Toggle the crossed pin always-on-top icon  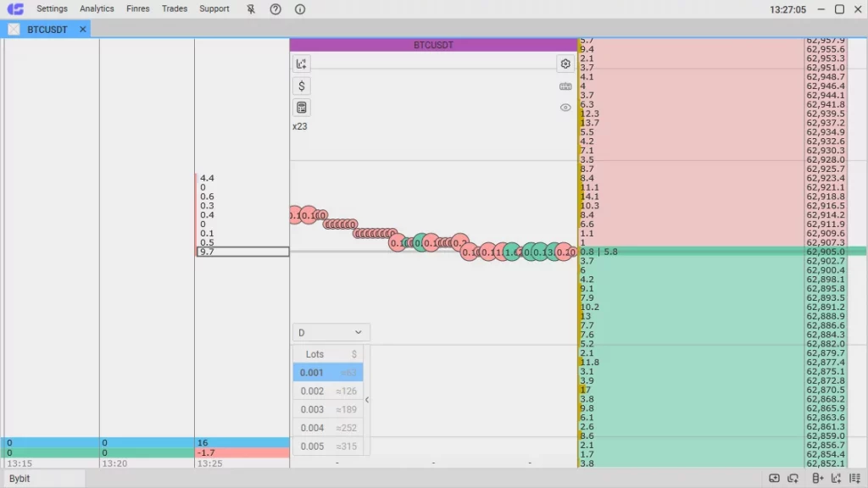[252, 9]
